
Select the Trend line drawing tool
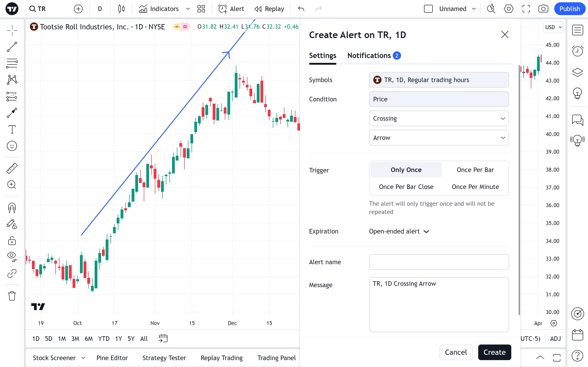tap(12, 47)
